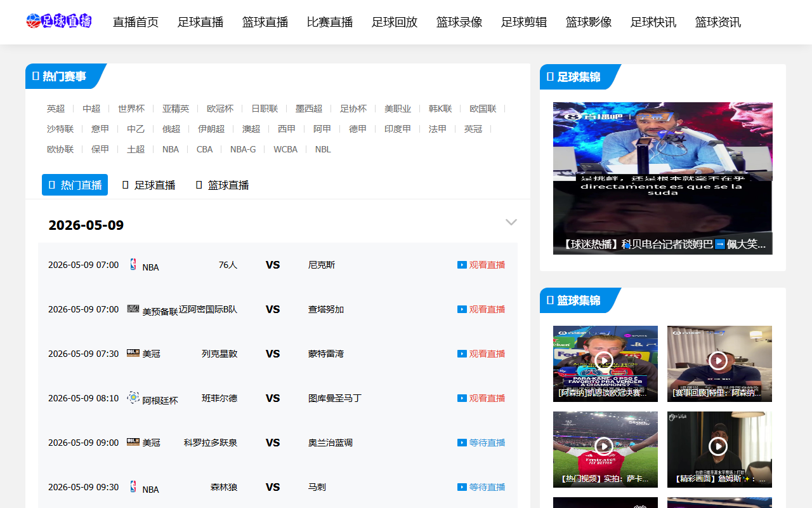Open 足球剪辑 in top navigation

524,22
